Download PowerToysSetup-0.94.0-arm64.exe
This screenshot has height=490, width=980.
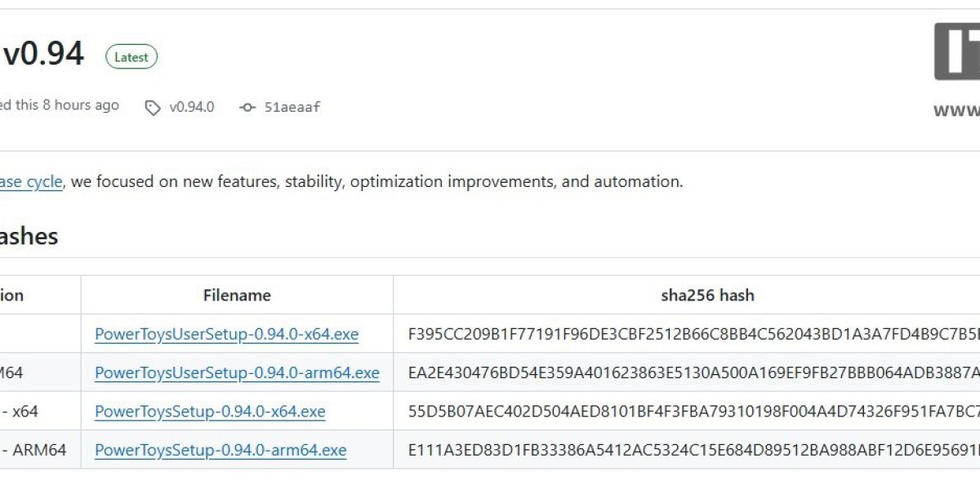click(220, 450)
